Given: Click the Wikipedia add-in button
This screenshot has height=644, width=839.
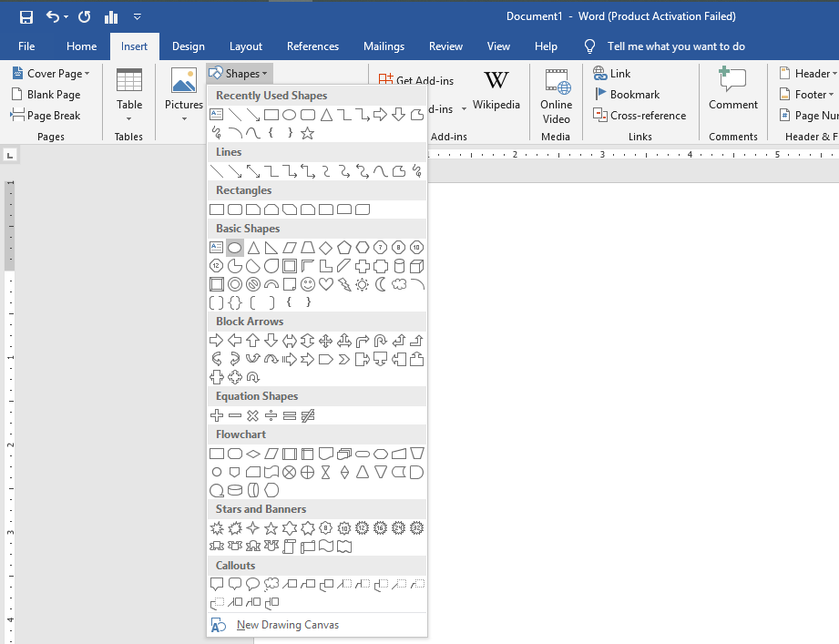Looking at the screenshot, I should pyautogui.click(x=496, y=90).
